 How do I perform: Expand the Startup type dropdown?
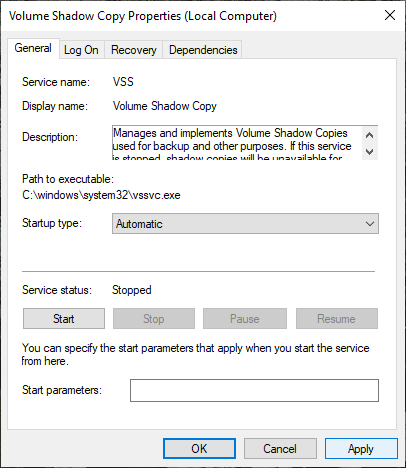pyautogui.click(x=245, y=224)
